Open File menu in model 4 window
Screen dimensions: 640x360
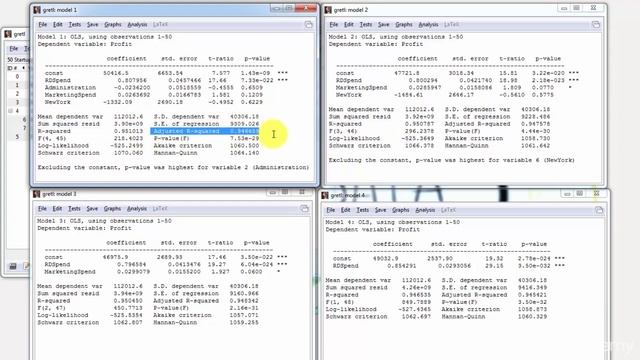click(x=330, y=210)
